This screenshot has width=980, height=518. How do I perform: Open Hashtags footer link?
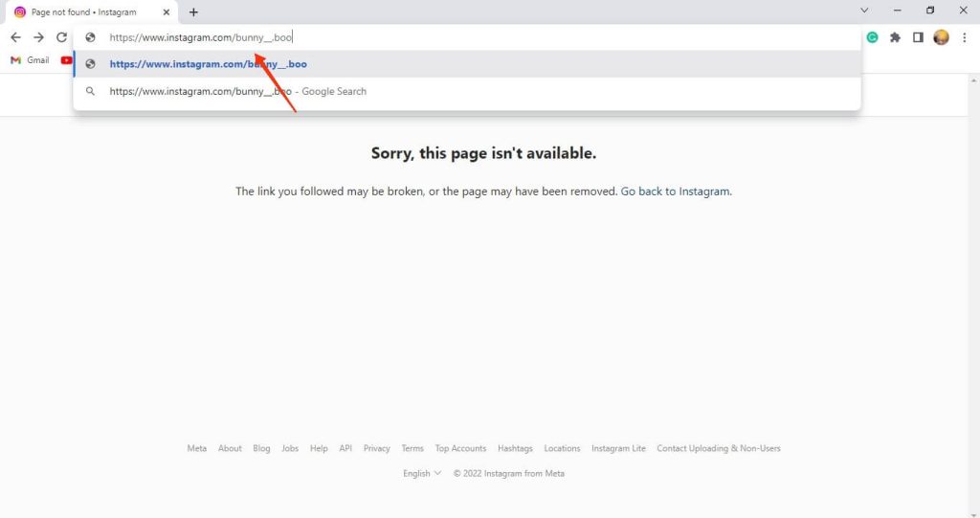(515, 448)
